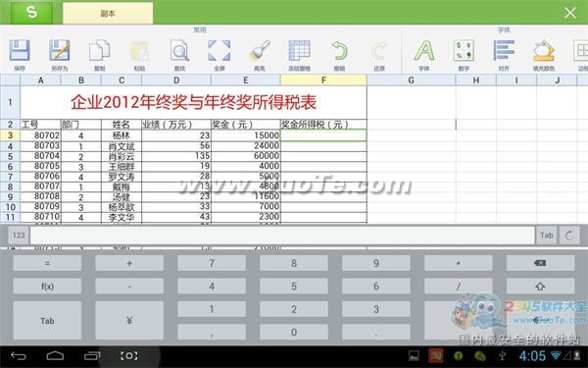Select the cell containing 135
588x368 pixels.
pos(176,156)
